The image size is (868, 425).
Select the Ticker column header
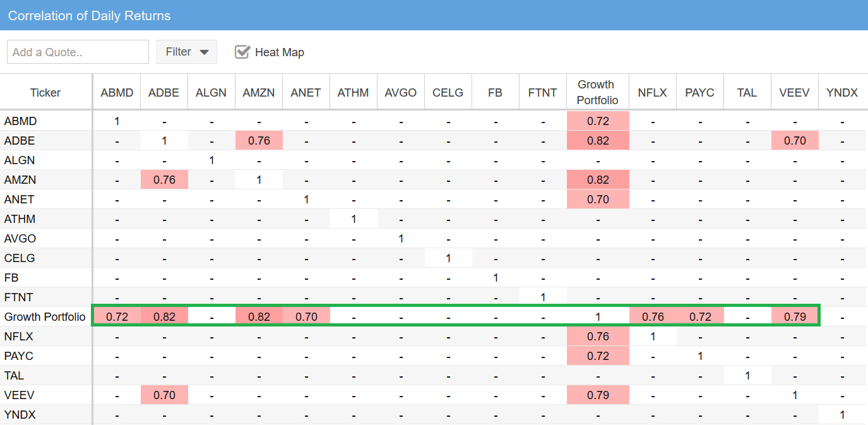[45, 93]
